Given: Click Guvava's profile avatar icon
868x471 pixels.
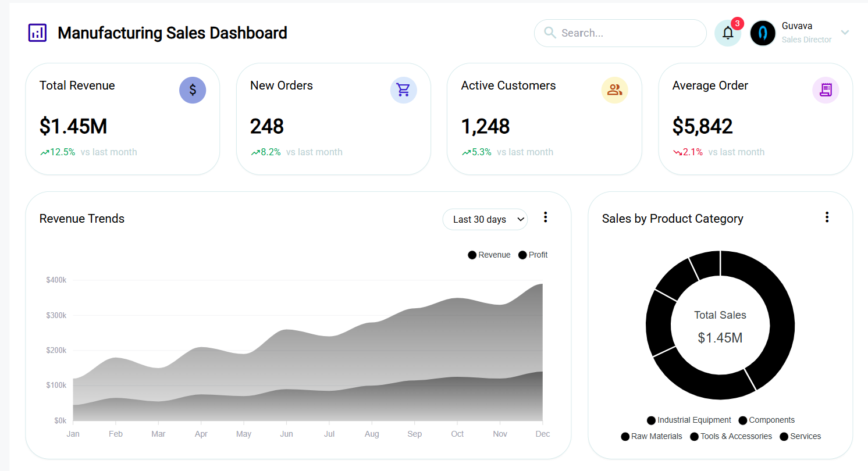Looking at the screenshot, I should tap(763, 33).
